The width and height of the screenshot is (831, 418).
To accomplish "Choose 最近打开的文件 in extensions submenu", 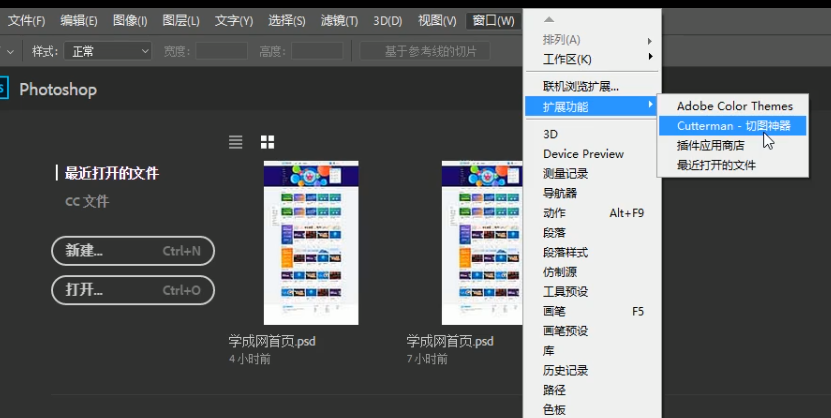I will pos(733,165).
